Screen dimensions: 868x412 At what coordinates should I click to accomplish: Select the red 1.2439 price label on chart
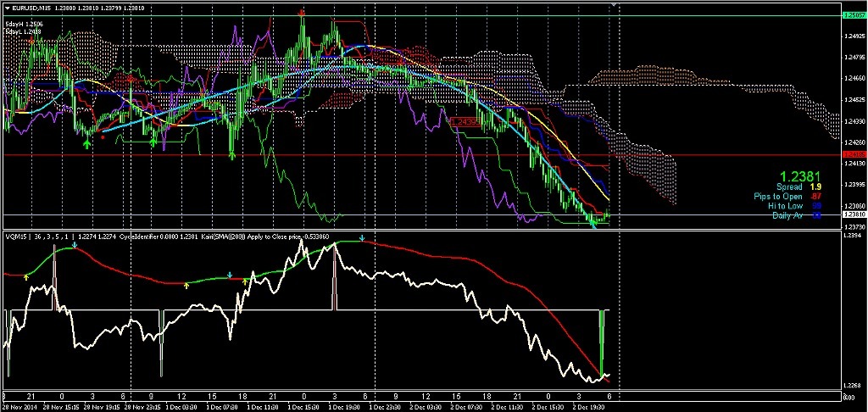pos(465,122)
